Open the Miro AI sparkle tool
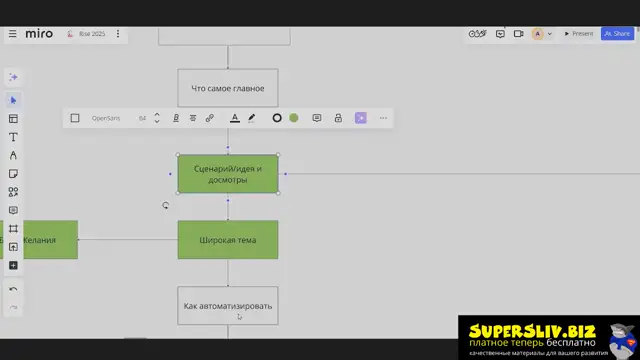 tap(13, 77)
